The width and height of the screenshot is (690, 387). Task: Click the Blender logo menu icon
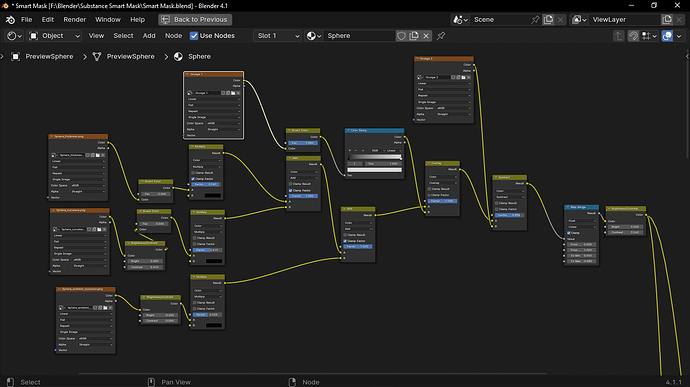10,20
